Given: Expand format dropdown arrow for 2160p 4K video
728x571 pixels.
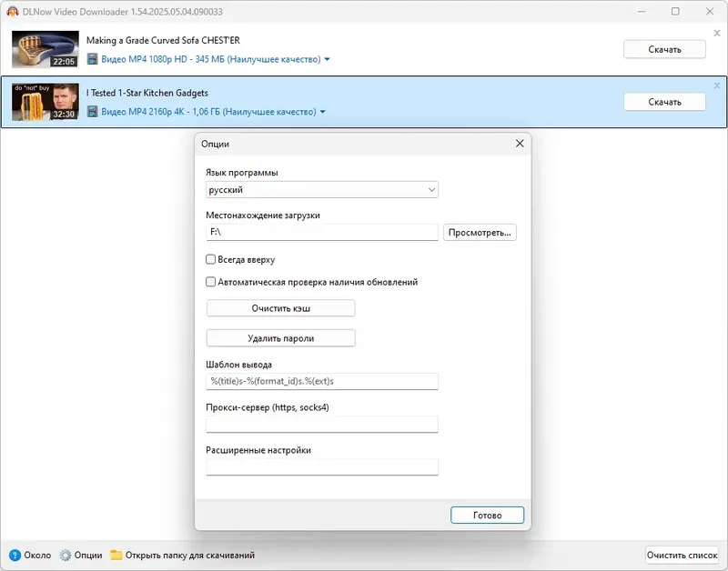Looking at the screenshot, I should click(323, 112).
